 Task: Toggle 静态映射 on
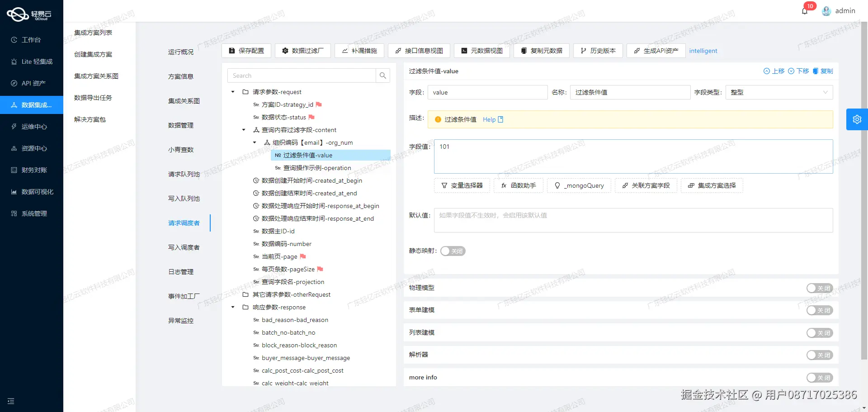tap(453, 251)
